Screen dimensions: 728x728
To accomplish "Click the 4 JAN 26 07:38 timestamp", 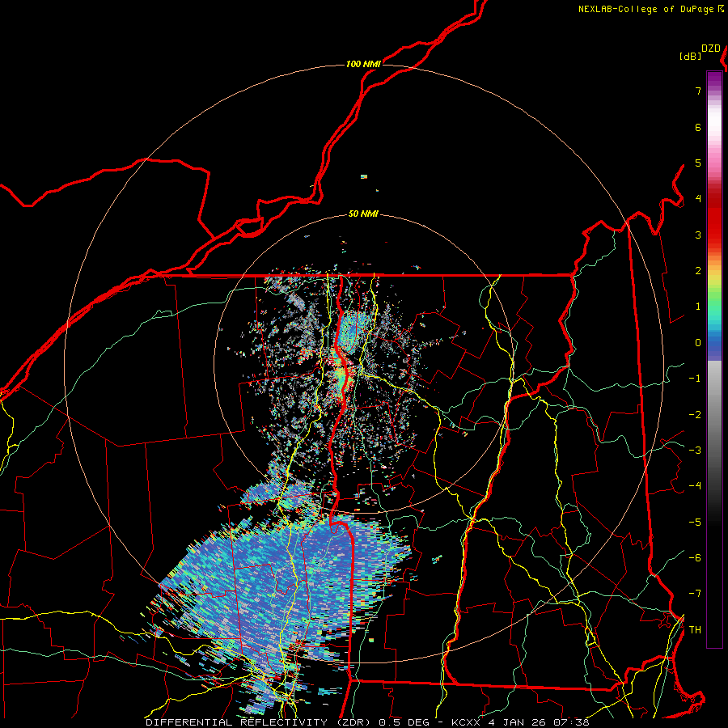I will click(x=539, y=722).
